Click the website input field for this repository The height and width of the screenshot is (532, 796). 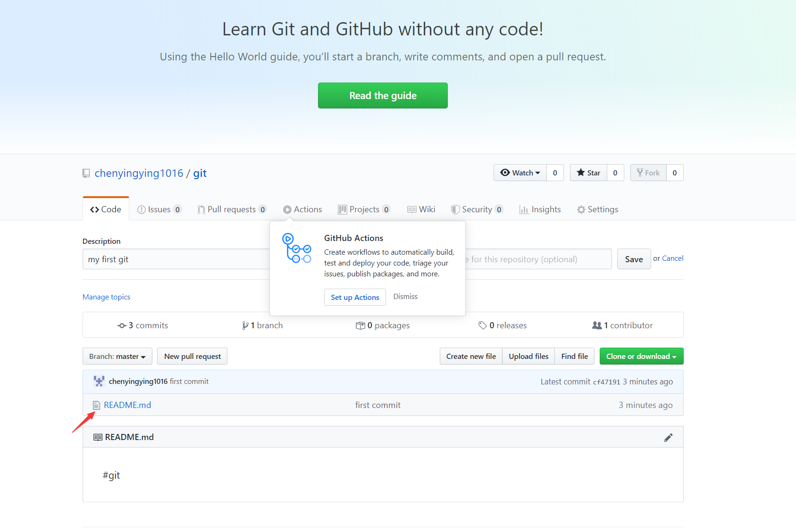pyautogui.click(x=538, y=259)
